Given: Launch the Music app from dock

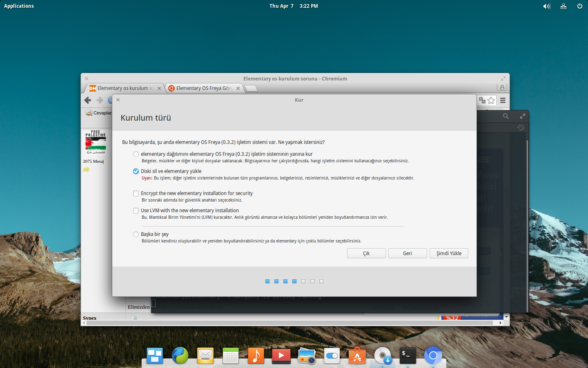Looking at the screenshot, I should [x=256, y=356].
